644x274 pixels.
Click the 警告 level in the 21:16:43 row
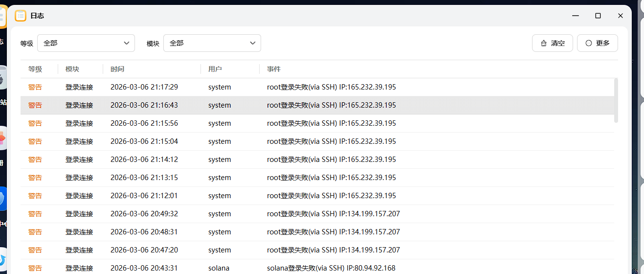point(35,105)
